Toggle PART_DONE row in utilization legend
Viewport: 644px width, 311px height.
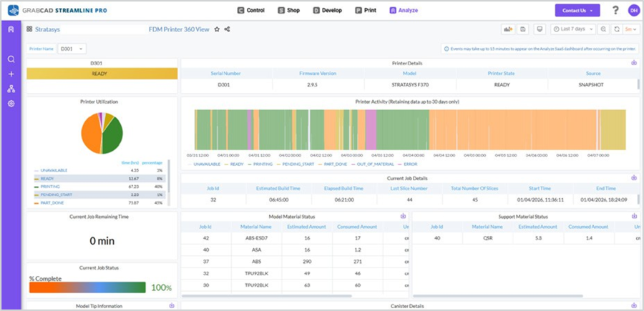[99, 203]
